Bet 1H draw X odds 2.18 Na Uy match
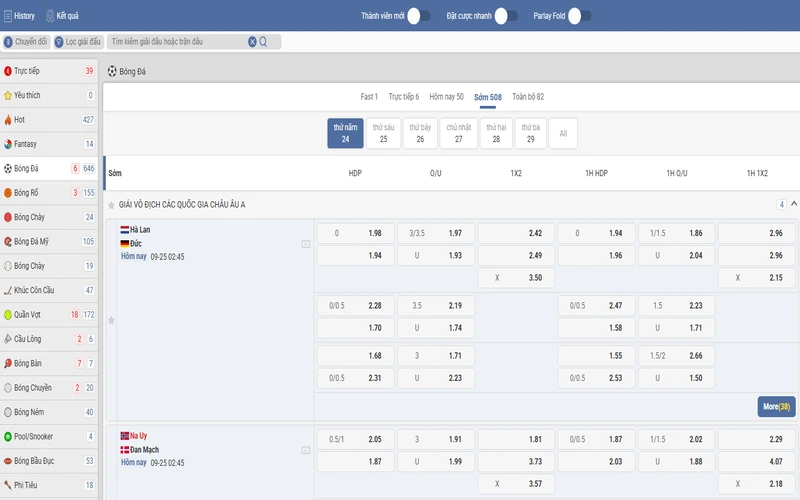 pos(757,484)
